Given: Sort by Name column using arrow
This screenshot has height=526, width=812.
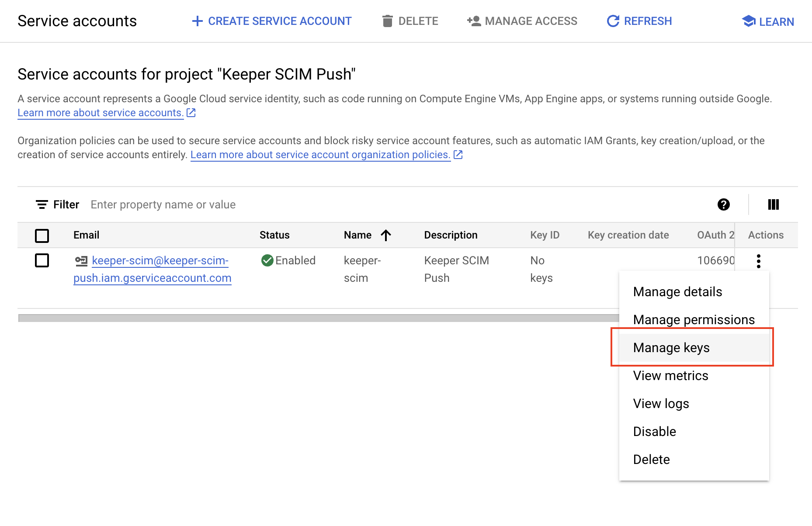Looking at the screenshot, I should (386, 235).
